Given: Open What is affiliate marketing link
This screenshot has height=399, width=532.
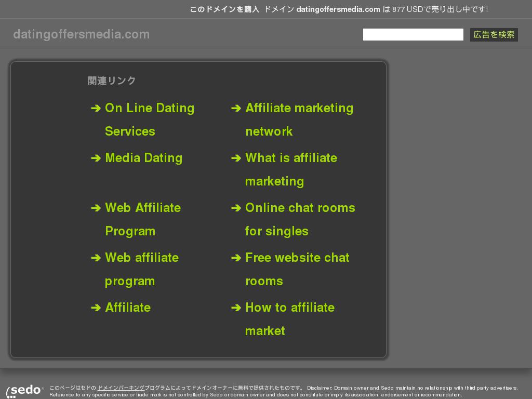Looking at the screenshot, I should (291, 169).
